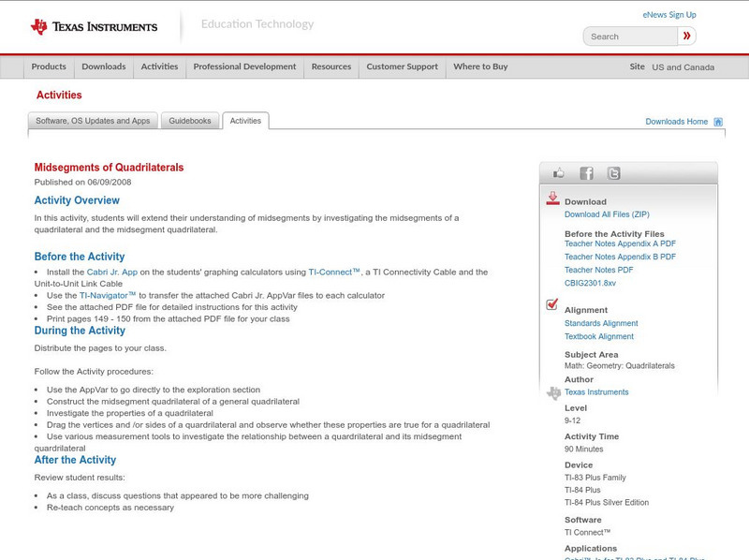Click the thumbs-up like icon
The height and width of the screenshot is (560, 749).
(558, 173)
